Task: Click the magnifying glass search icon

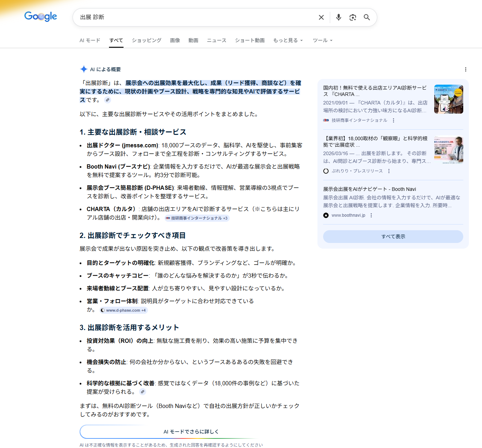Action: pos(367,17)
